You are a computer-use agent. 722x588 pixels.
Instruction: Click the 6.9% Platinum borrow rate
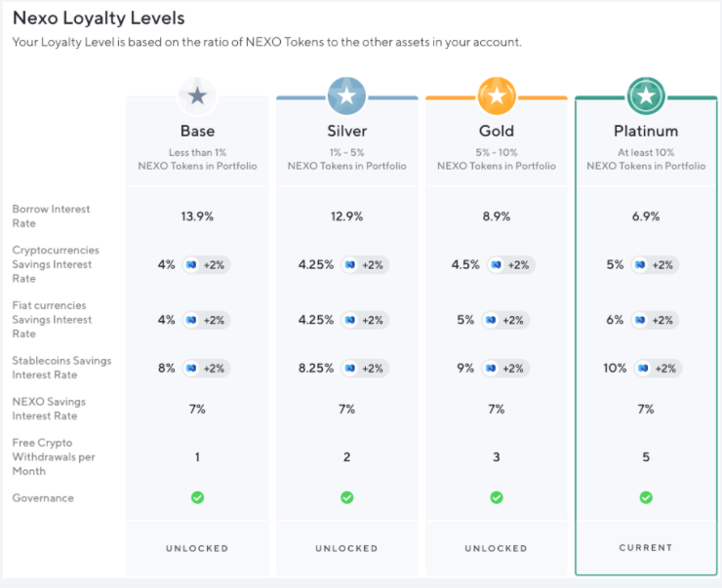[x=646, y=216]
